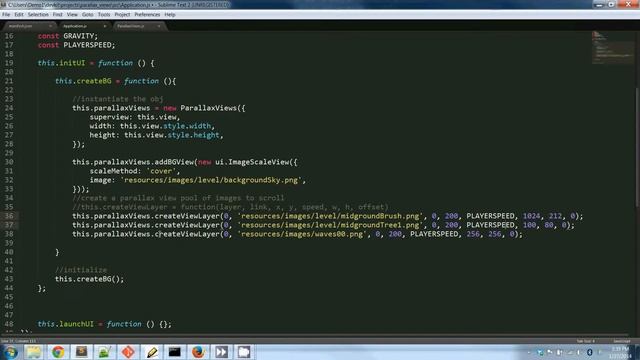Click the '//instantiate the obj' comment
Image resolution: width=640 pixels, height=360 pixels.
tap(118, 99)
